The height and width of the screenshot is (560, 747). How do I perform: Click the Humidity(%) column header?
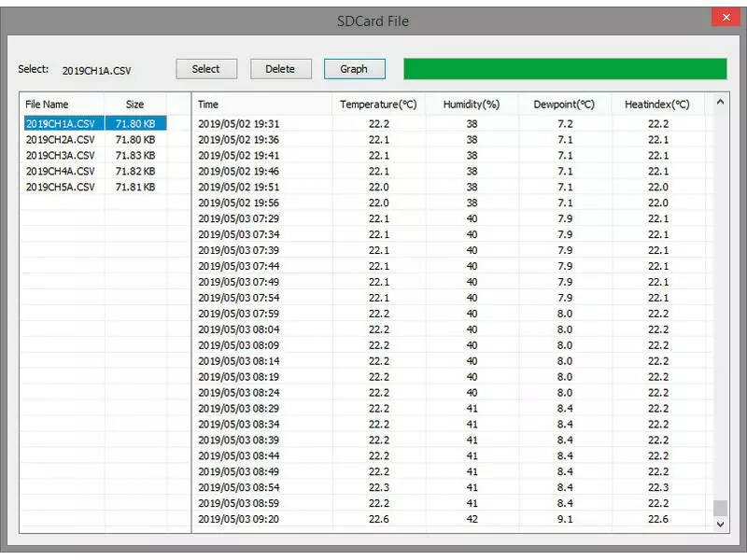(x=472, y=105)
